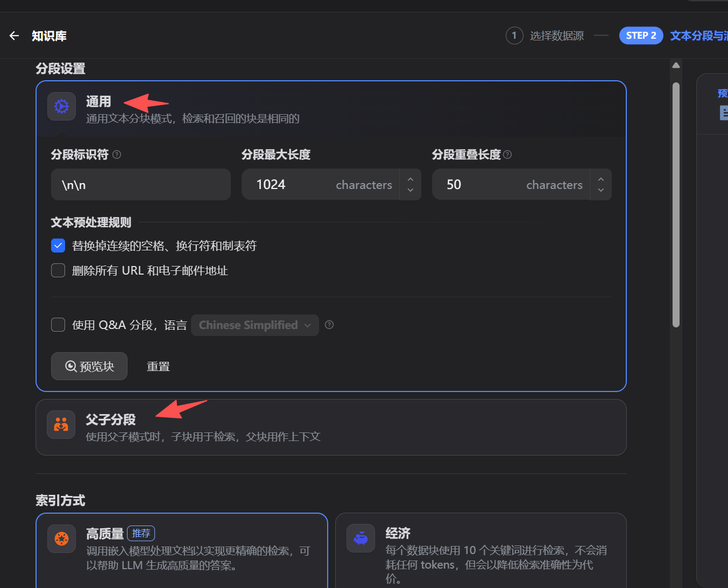The width and height of the screenshot is (728, 588).
Task: Enable 使用 Q&A 分段 option
Action: 58,325
